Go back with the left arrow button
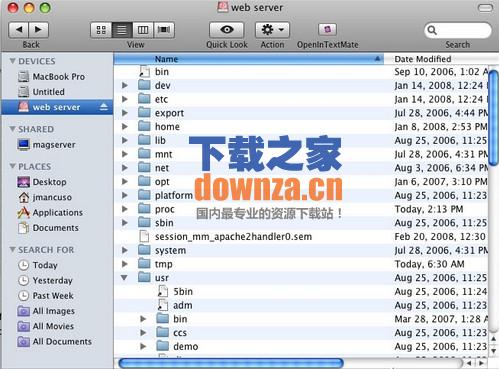499x369 pixels. (x=19, y=30)
